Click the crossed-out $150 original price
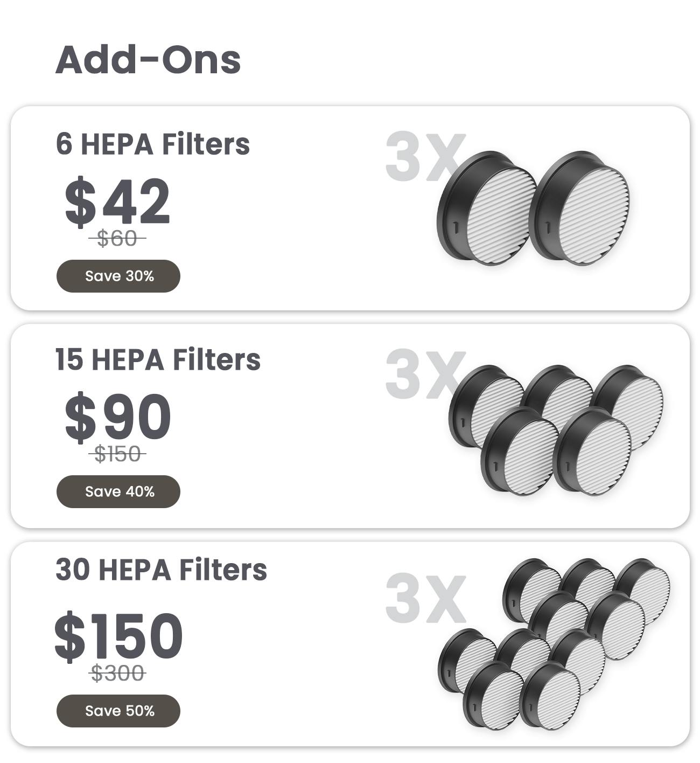 (x=117, y=454)
